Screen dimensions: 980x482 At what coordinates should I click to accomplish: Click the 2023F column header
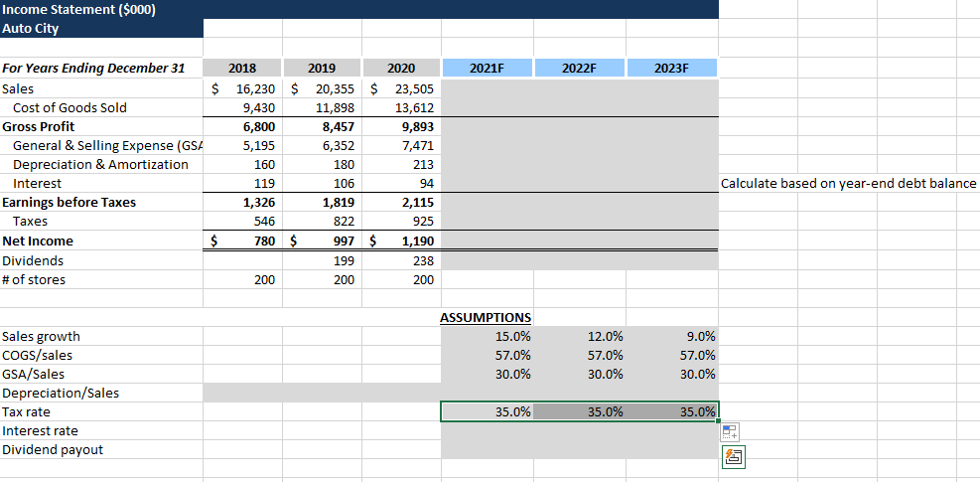[x=672, y=69]
